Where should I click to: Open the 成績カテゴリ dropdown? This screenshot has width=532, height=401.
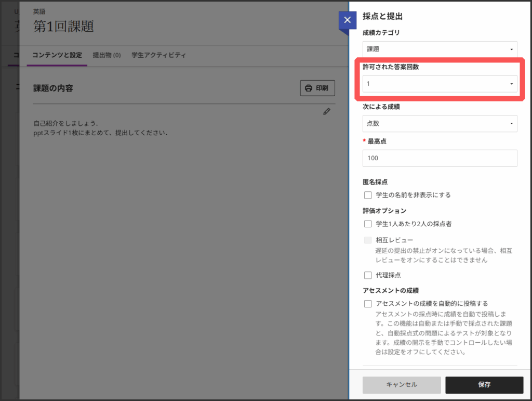click(440, 49)
